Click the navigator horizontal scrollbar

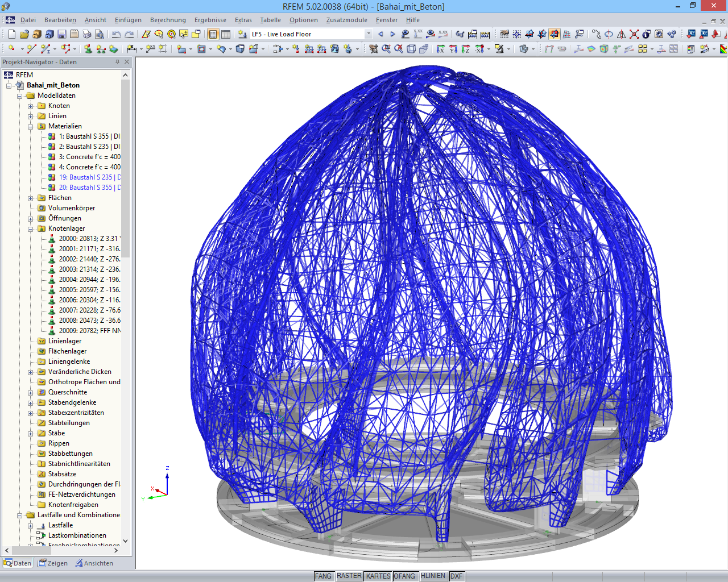(31, 550)
